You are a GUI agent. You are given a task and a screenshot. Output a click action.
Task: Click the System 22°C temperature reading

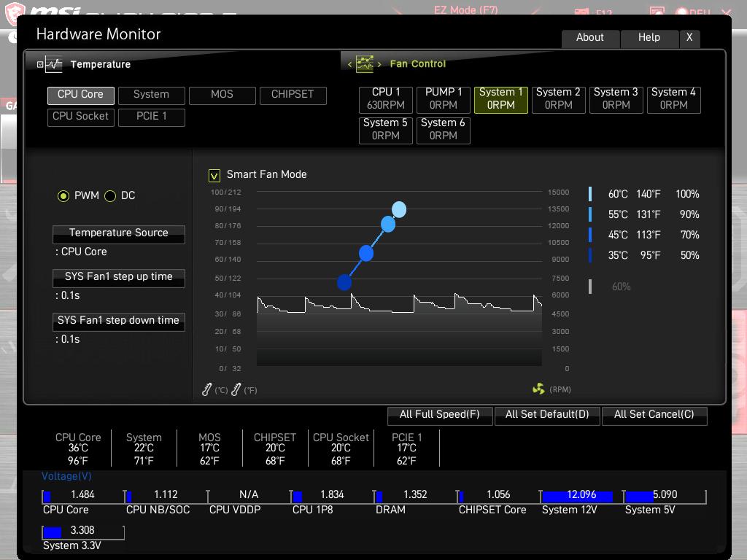pyautogui.click(x=144, y=448)
